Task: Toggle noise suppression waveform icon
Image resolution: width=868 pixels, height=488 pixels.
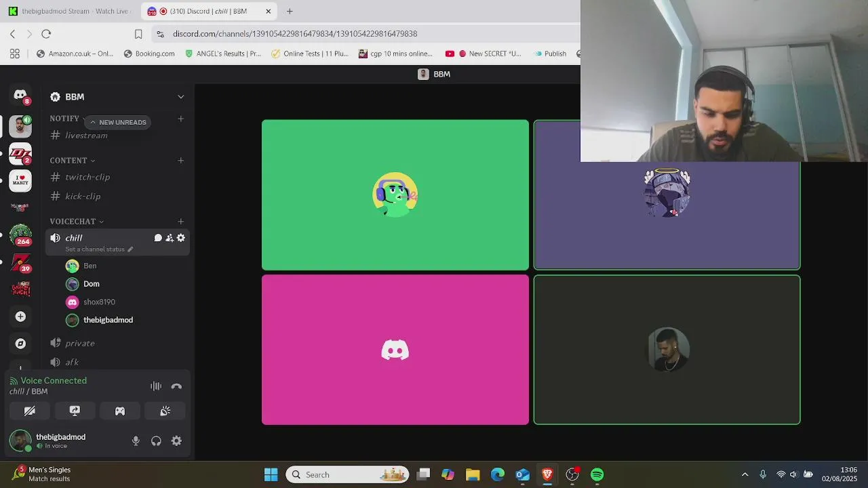Action: (156, 386)
